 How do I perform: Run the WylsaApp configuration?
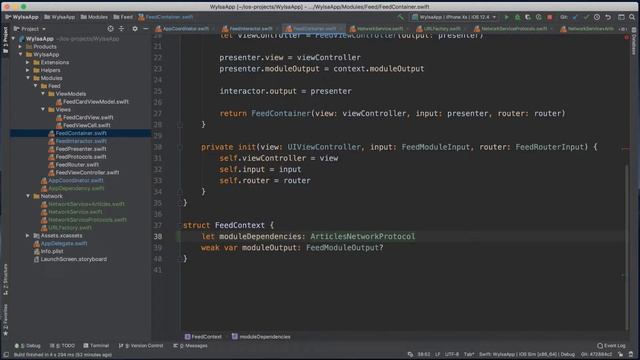tap(507, 17)
